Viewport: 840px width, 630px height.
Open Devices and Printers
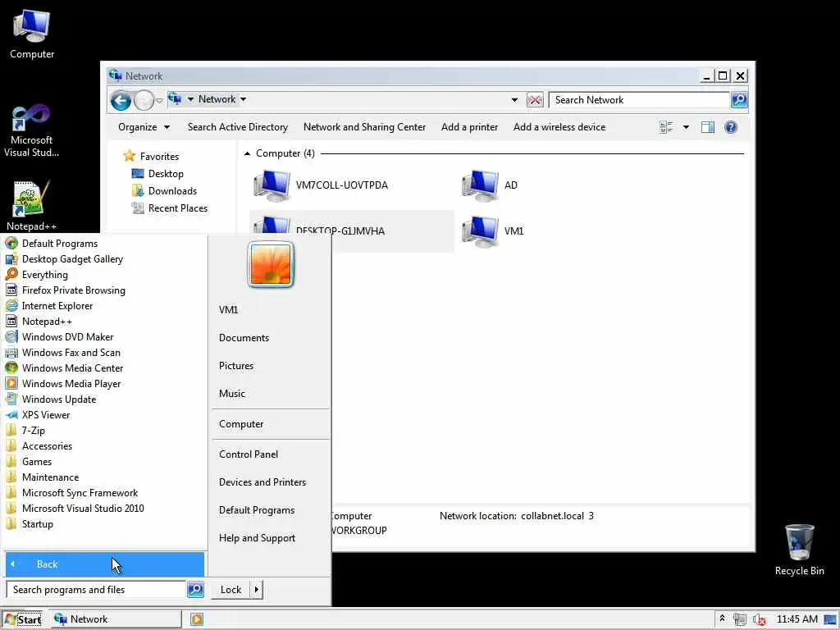click(262, 482)
